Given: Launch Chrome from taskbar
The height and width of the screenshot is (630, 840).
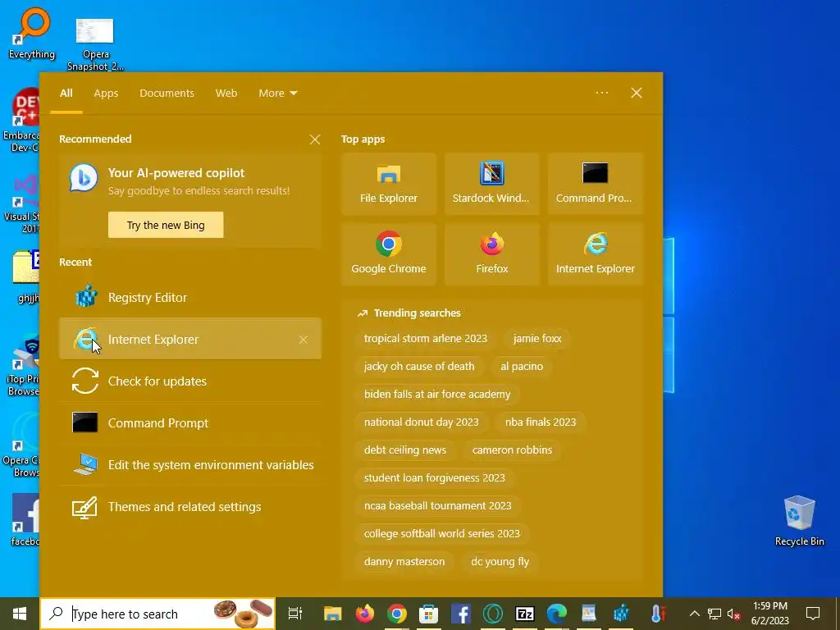Looking at the screenshot, I should [x=397, y=614].
